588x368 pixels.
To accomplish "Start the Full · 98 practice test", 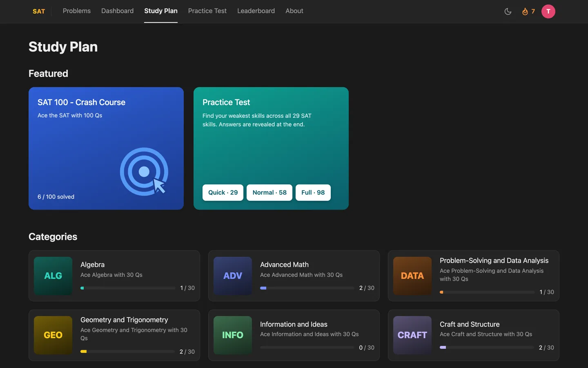I will [313, 193].
